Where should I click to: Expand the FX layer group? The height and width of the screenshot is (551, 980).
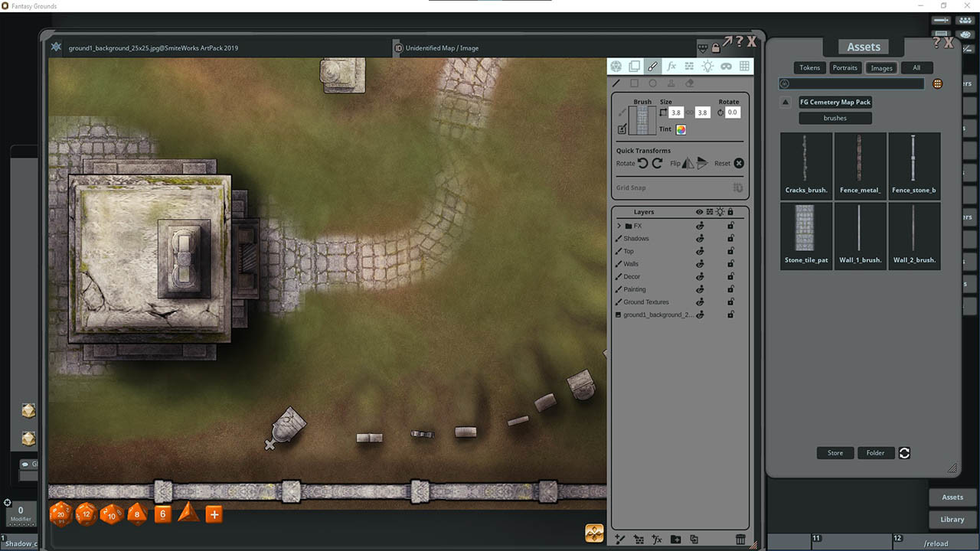(619, 225)
